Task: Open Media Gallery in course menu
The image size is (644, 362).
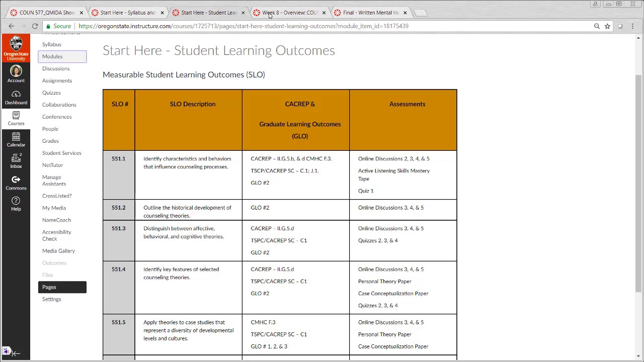Action: coord(58,251)
